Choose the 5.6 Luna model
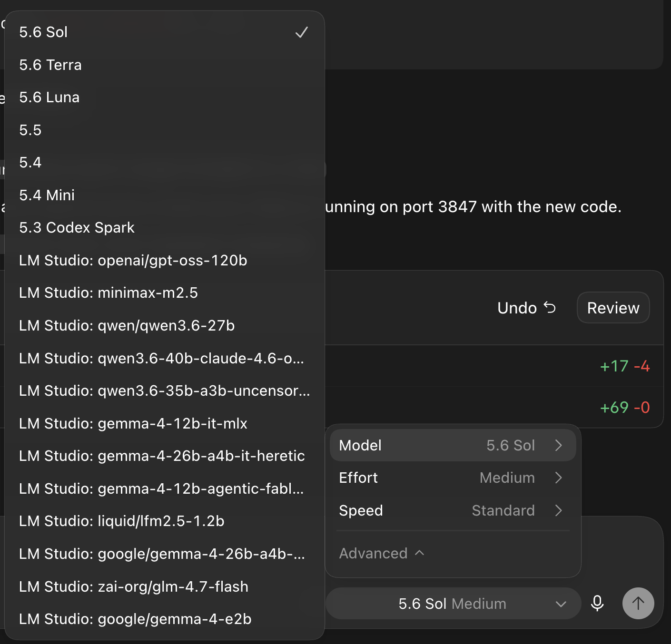This screenshot has width=671, height=644. (x=164, y=98)
